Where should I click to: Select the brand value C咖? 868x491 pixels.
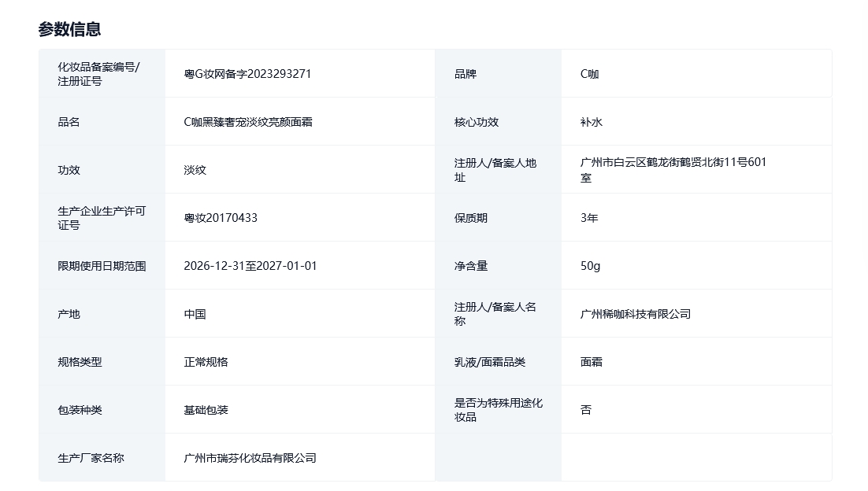click(x=589, y=74)
